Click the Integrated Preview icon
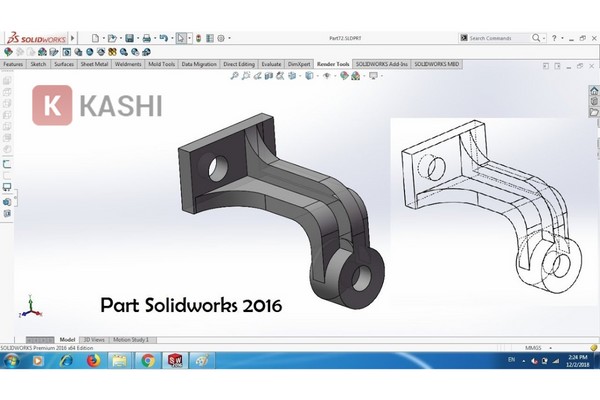The image size is (600, 400). (x=67, y=52)
